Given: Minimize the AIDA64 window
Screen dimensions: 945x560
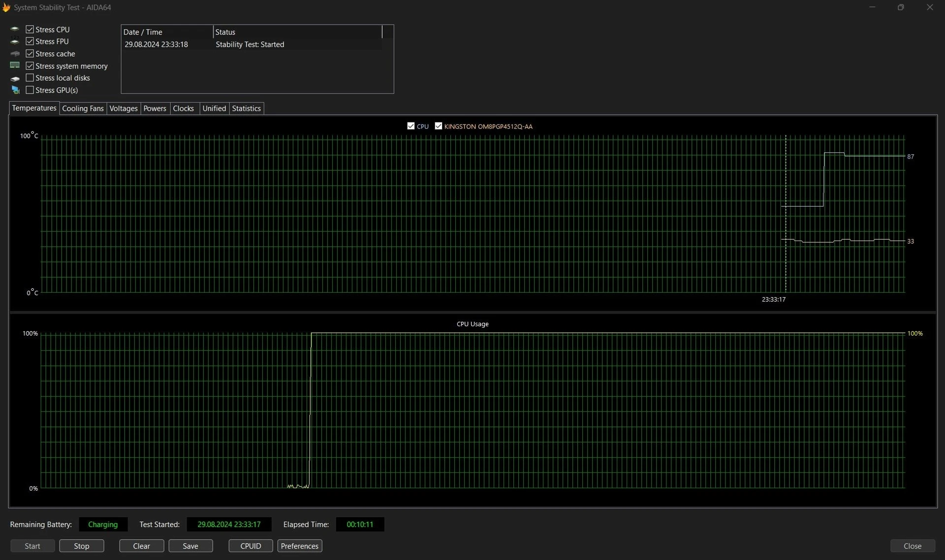Looking at the screenshot, I should coord(872,7).
